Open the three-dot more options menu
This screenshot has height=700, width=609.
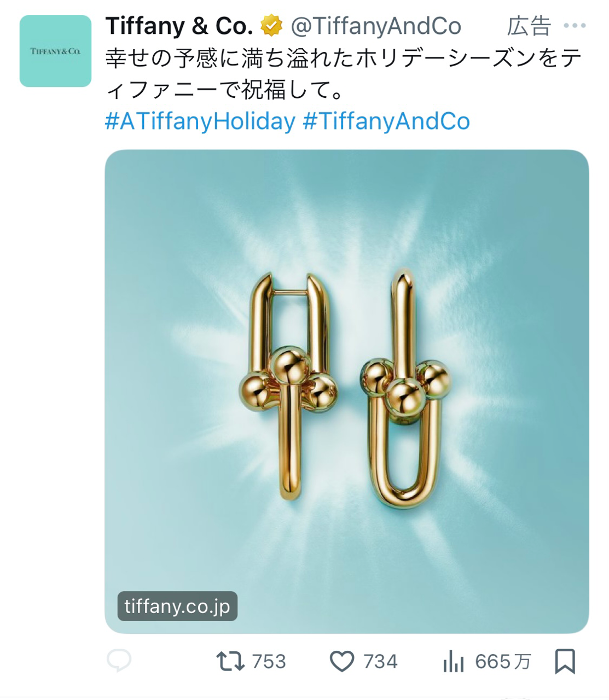[x=575, y=26]
